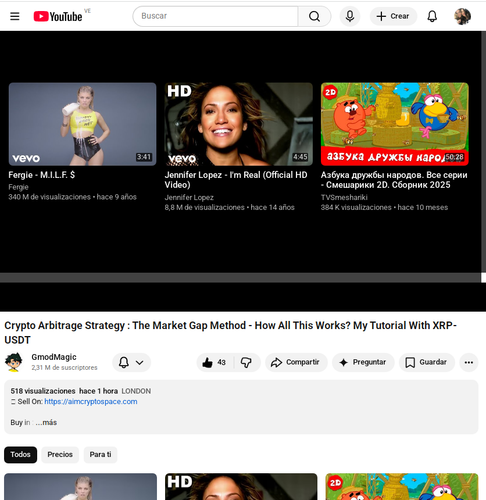Select the Precios filter chip

tap(60, 455)
